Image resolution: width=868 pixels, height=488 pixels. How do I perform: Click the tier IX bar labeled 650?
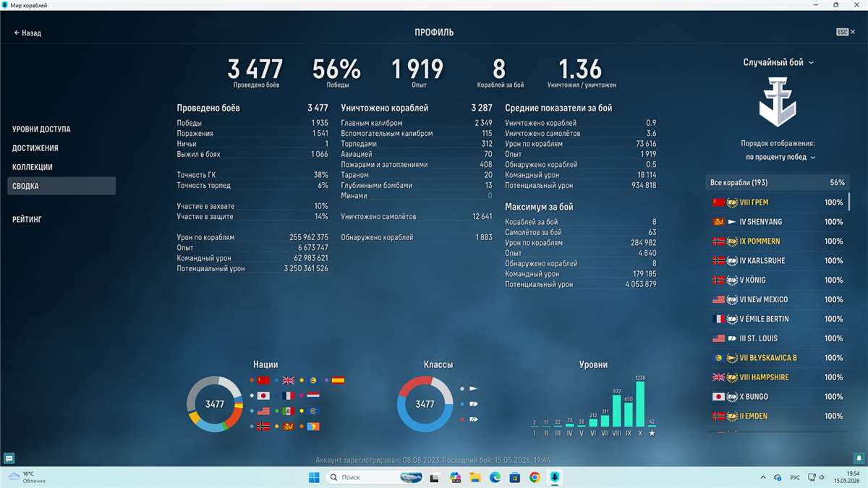[x=629, y=415]
